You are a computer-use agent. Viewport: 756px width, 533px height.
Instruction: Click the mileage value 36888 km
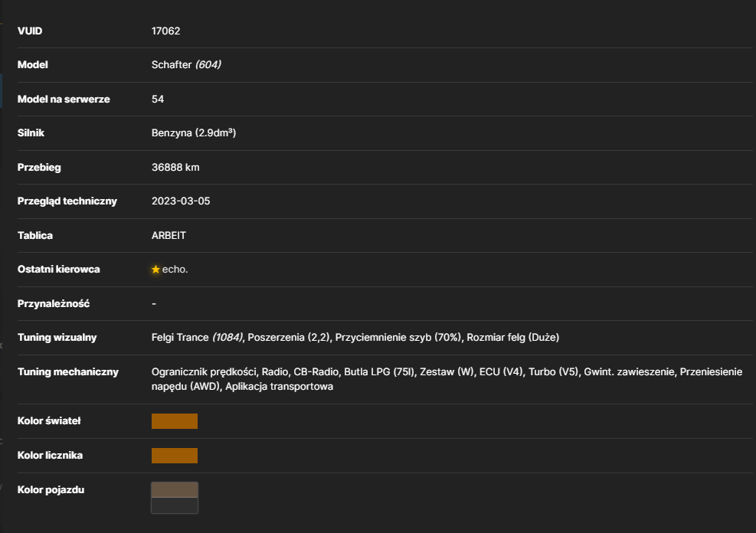coord(175,167)
